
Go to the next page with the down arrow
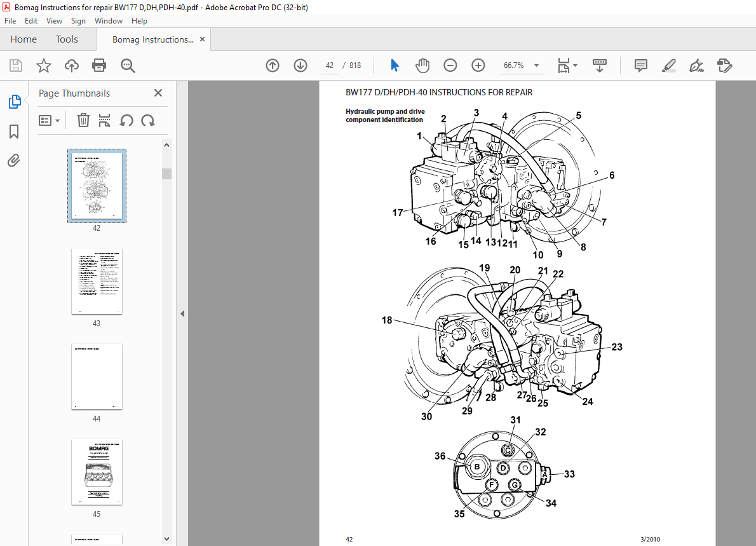300,65
